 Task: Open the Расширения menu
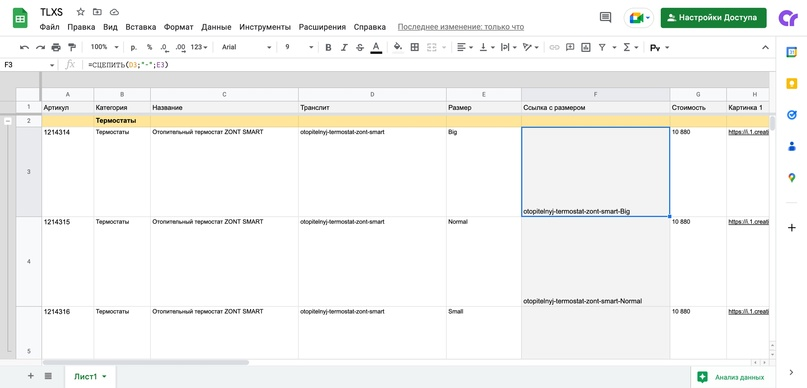coord(322,27)
